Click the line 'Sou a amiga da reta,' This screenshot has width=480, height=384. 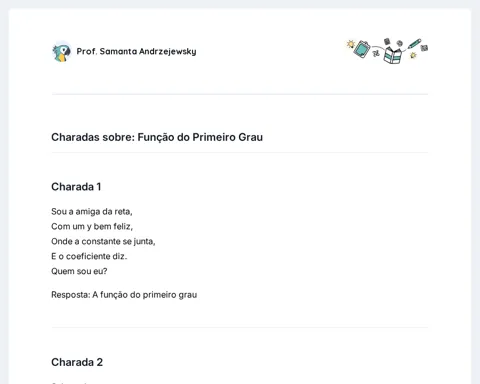pyautogui.click(x=92, y=211)
